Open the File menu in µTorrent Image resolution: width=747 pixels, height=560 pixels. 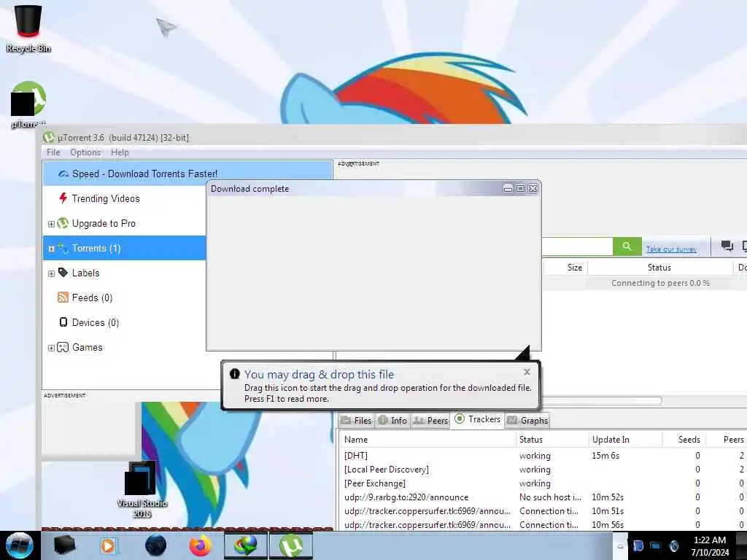pyautogui.click(x=53, y=152)
